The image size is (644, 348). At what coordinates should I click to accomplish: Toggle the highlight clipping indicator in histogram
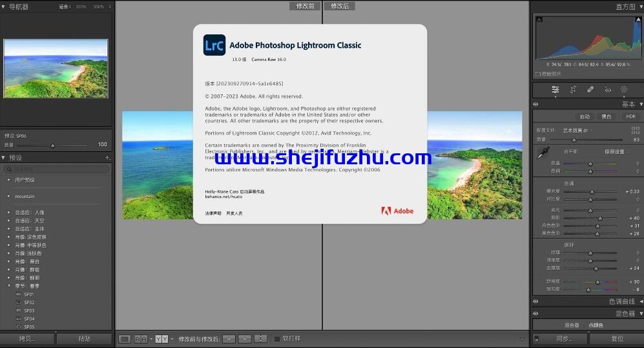point(638,19)
